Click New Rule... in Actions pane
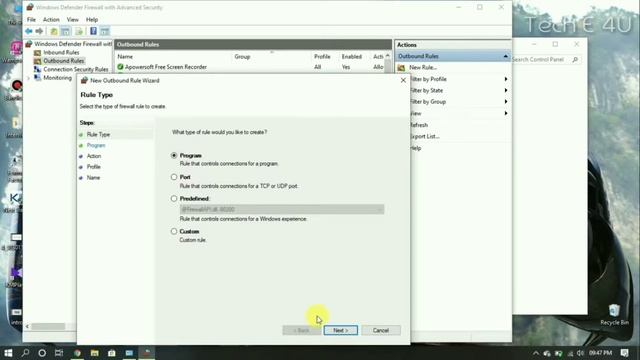The width and height of the screenshot is (640, 360). 423,67
